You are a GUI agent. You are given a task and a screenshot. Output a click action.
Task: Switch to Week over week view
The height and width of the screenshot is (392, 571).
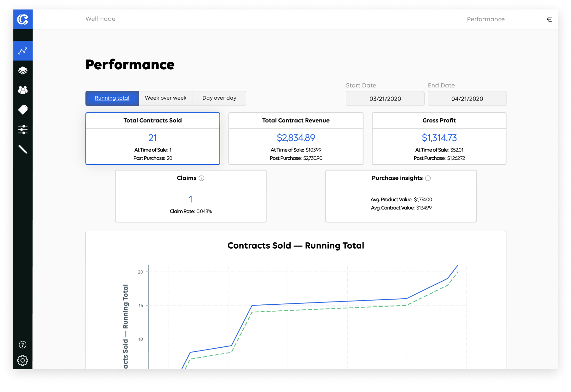(166, 98)
